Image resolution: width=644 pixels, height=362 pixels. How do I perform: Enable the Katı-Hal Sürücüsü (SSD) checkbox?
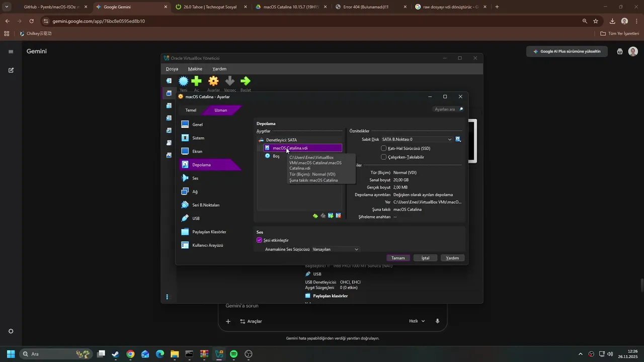384,148
